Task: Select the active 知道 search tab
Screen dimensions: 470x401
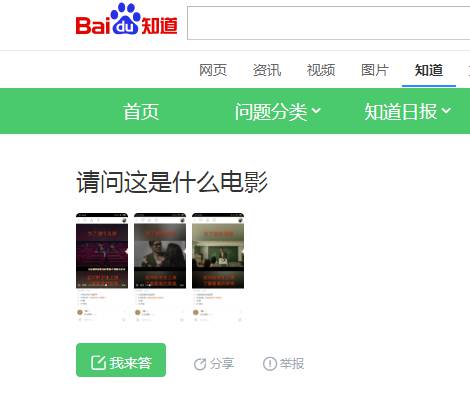Action: coord(429,70)
